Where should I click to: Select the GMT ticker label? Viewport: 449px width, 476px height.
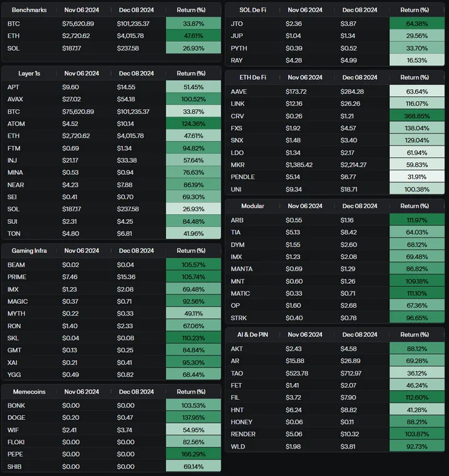[x=14, y=351]
